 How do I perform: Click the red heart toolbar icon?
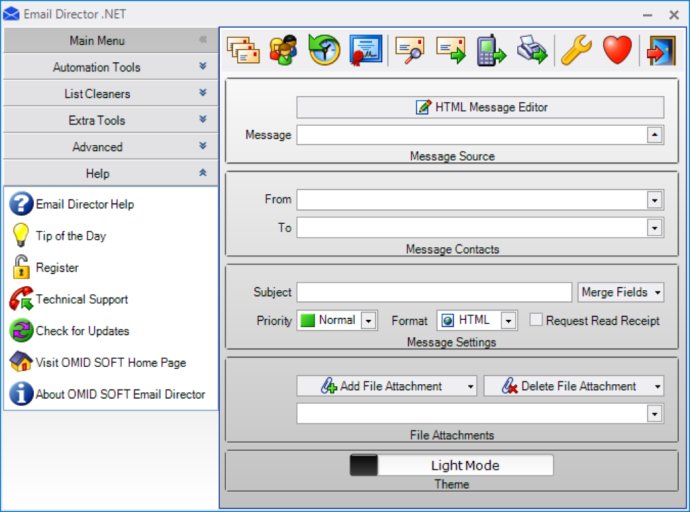pyautogui.click(x=617, y=50)
